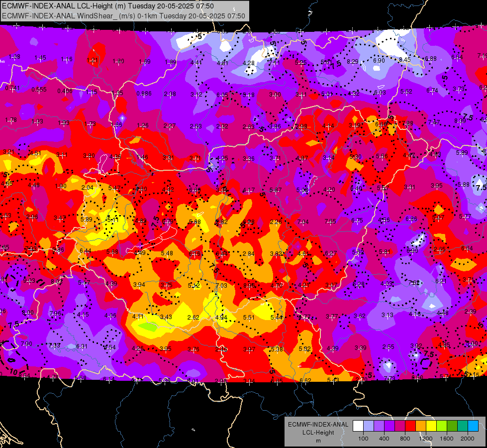Click the pale lavender legend swatch
487x448 pixels.
coord(369,426)
